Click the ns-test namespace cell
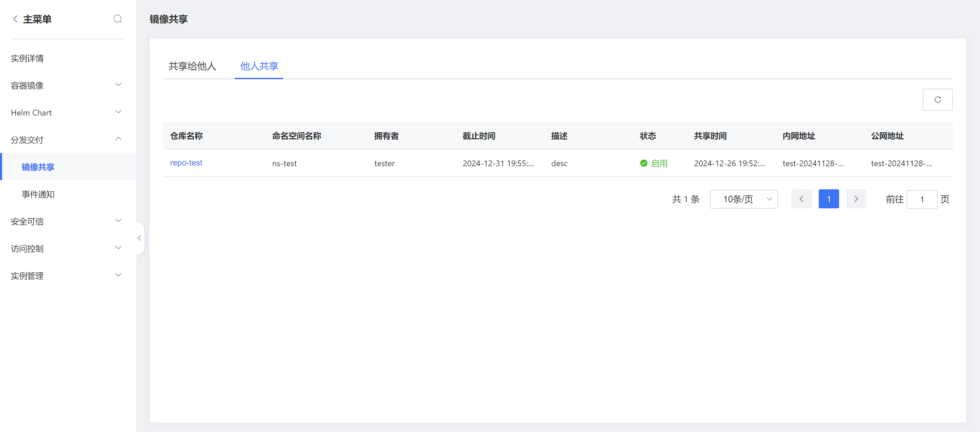This screenshot has height=432, width=980. click(x=284, y=163)
